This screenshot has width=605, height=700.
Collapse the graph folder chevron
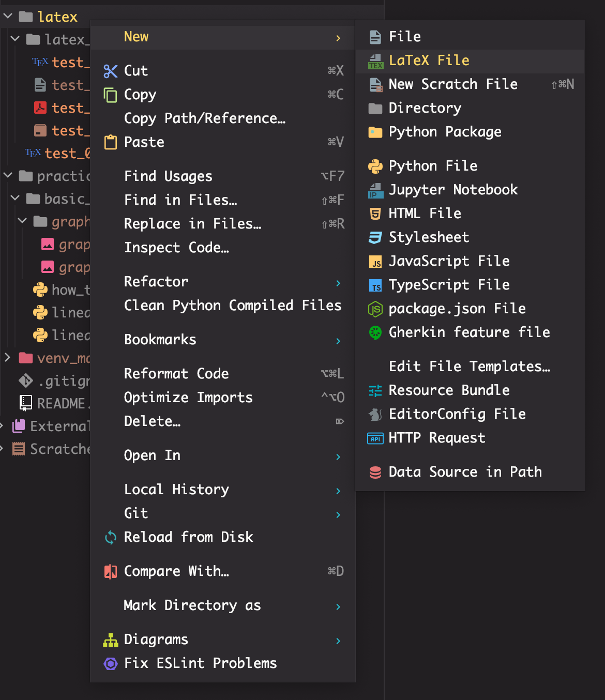(x=22, y=221)
